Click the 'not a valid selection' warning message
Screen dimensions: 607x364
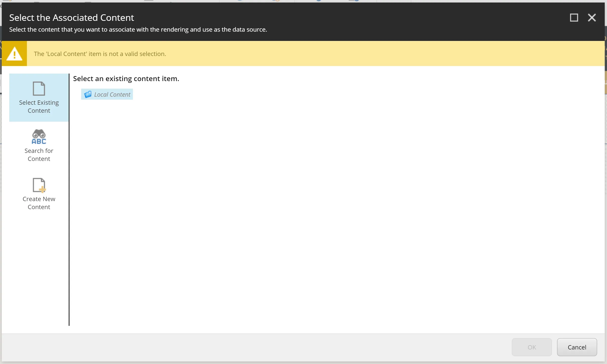coord(100,54)
